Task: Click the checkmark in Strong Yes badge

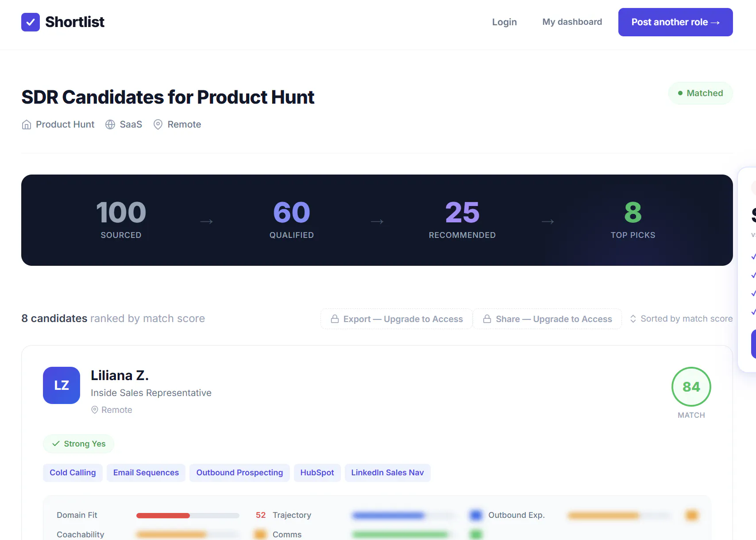Action: pyautogui.click(x=56, y=444)
